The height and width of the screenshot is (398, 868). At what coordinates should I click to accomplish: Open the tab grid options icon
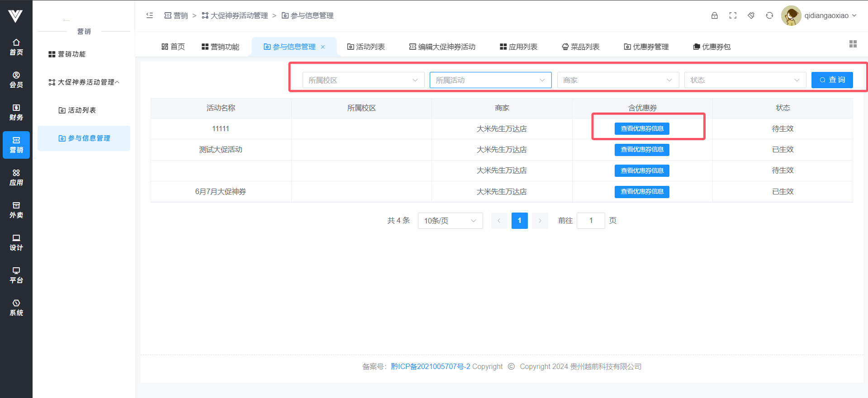(853, 44)
